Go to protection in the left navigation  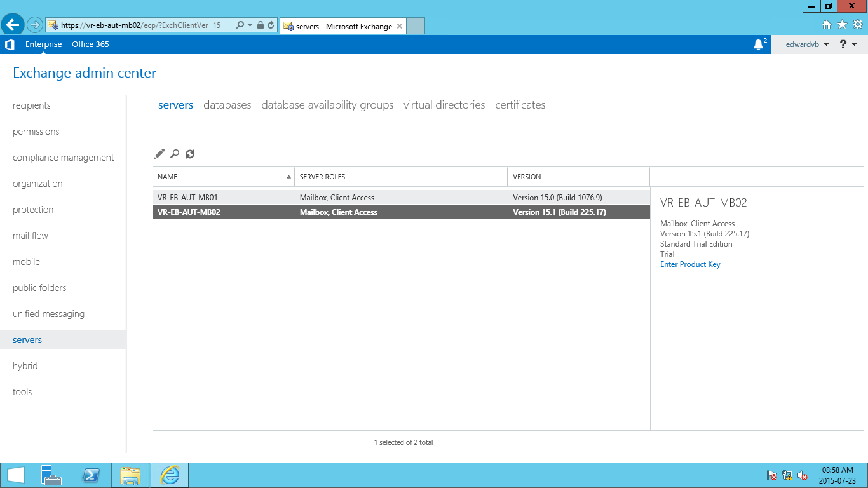coord(33,210)
